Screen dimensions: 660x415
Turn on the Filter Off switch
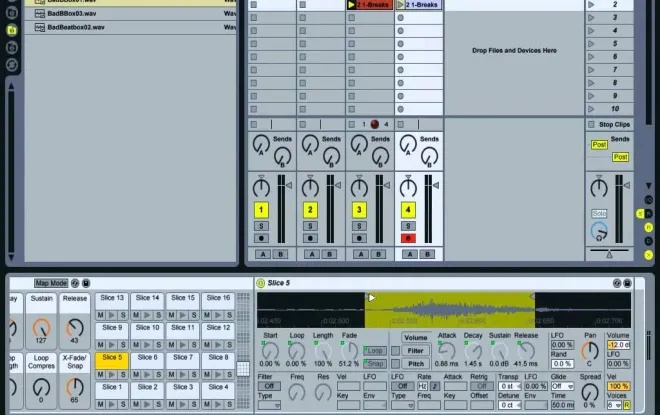click(269, 386)
